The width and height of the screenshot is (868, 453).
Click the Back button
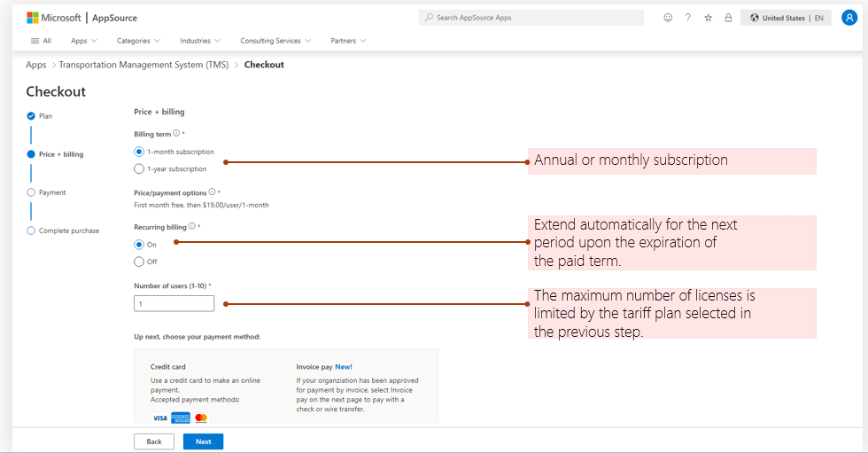tap(154, 441)
